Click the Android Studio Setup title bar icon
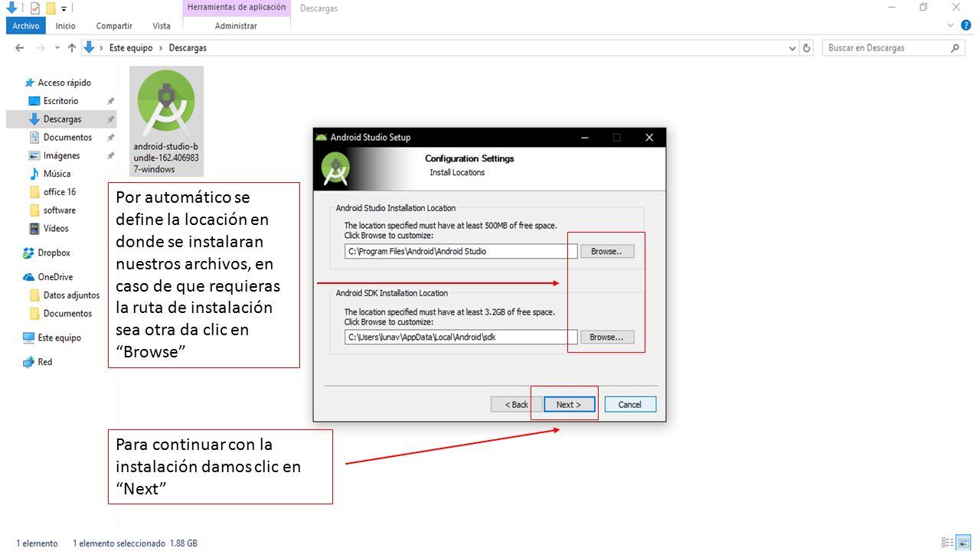Screen dimensions: 980x551 coord(322,138)
